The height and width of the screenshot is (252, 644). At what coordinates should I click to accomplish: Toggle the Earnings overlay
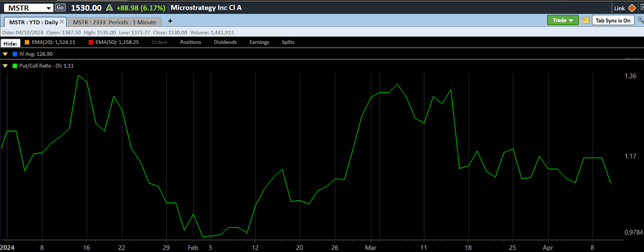pos(259,42)
